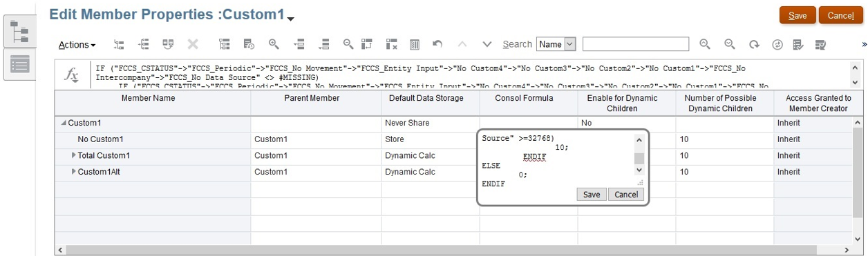Click the formula popup scrollbar down arrow
This screenshot has width=868, height=256.
(639, 170)
